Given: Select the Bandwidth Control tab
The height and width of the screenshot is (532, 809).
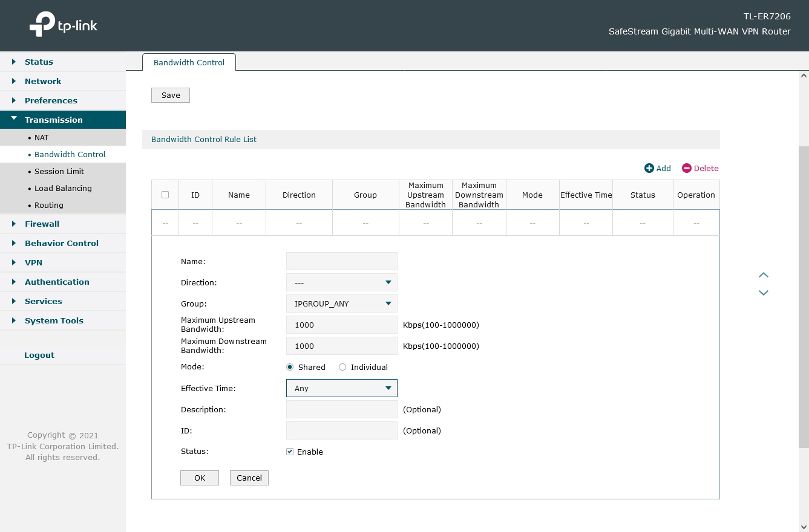Looking at the screenshot, I should click(189, 62).
